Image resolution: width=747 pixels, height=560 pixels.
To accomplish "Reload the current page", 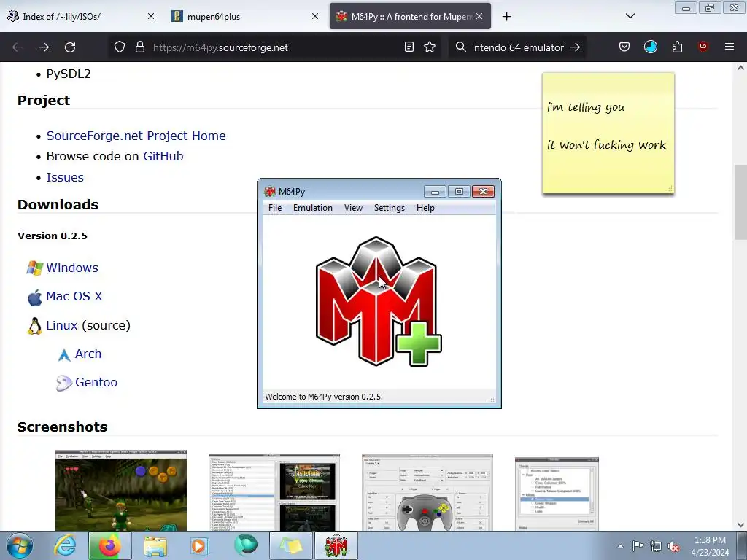I will 70,47.
